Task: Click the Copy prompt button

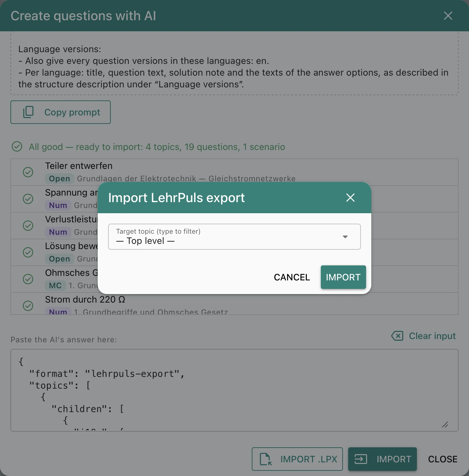Action: point(61,112)
